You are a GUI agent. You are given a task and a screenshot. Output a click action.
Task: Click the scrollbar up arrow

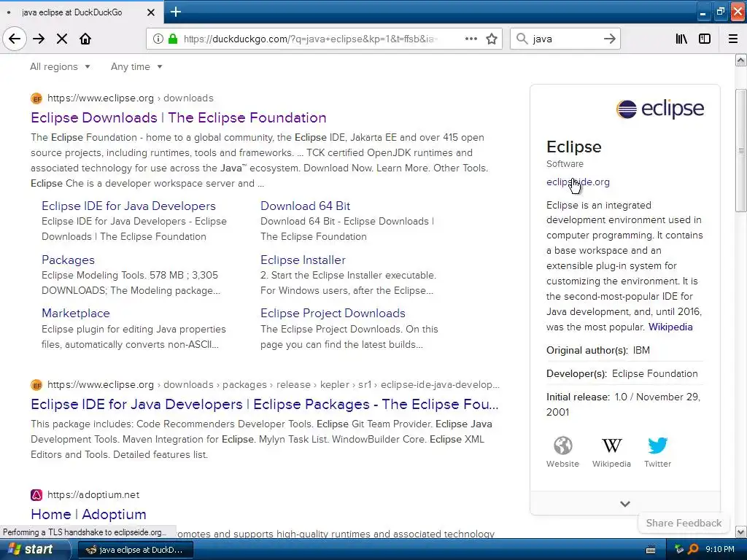[x=740, y=60]
